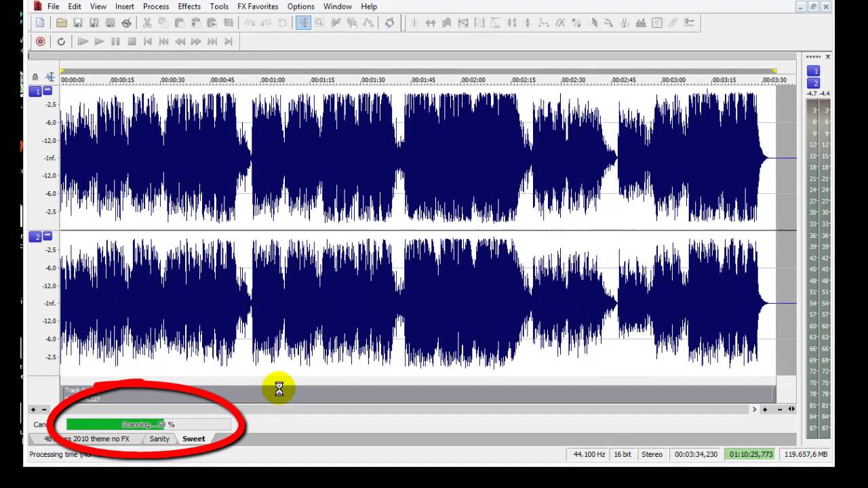The image size is (868, 488).
Task: Click the channel converter icon with eye symbol
Action: (x=126, y=22)
